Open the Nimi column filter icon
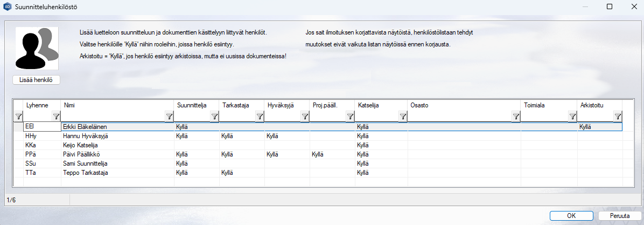The height and width of the screenshot is (225, 644). pos(169,116)
